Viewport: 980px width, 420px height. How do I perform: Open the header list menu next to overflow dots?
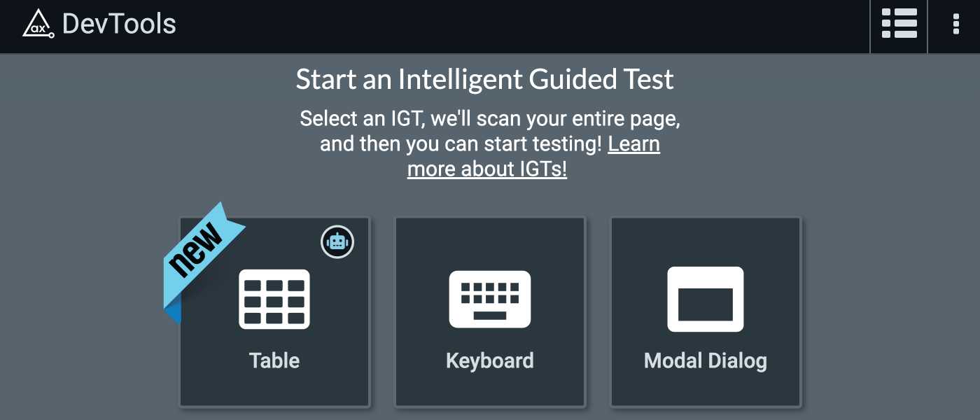tap(899, 24)
